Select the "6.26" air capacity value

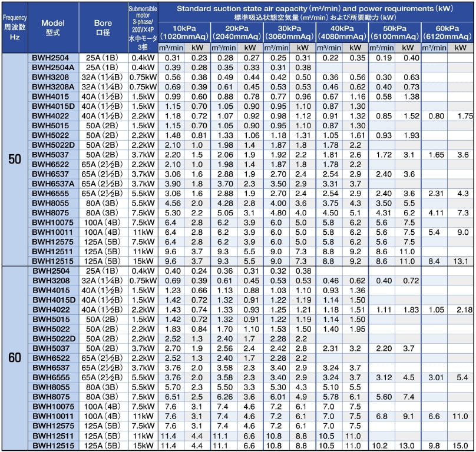point(225,397)
